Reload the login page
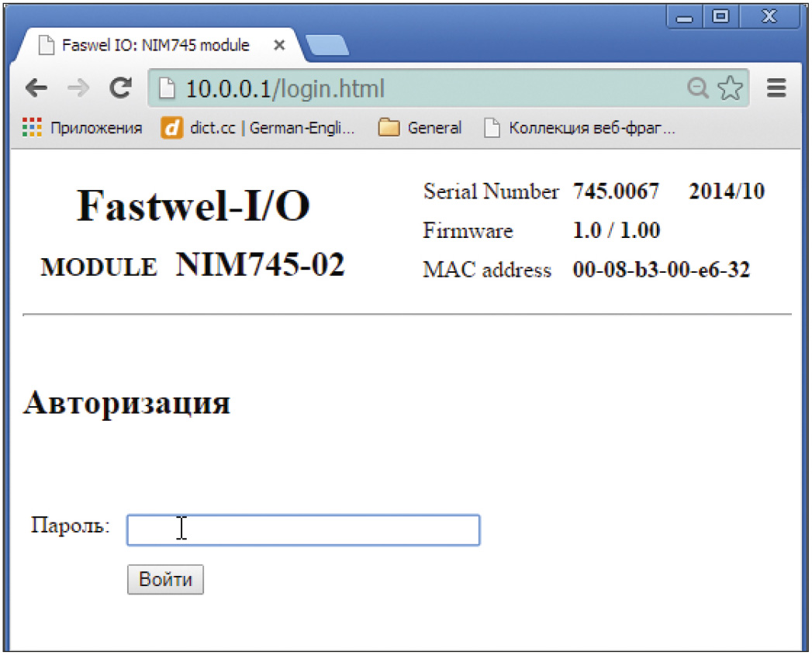The width and height of the screenshot is (812, 655). 120,88
